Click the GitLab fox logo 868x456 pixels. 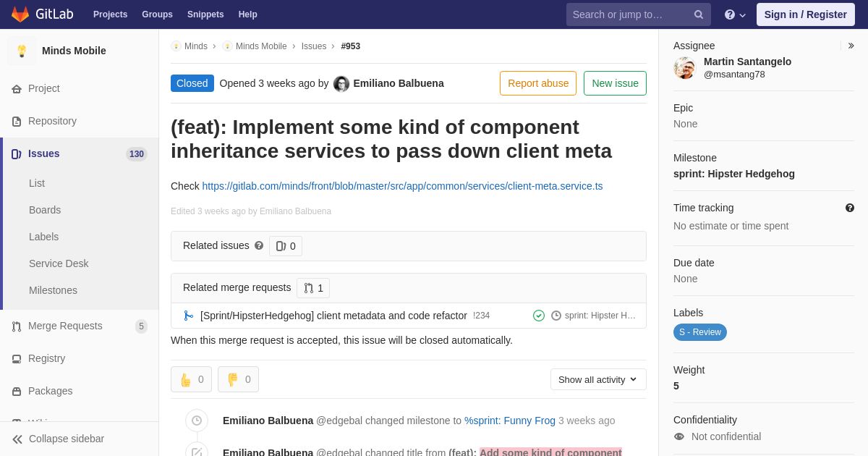[20, 14]
